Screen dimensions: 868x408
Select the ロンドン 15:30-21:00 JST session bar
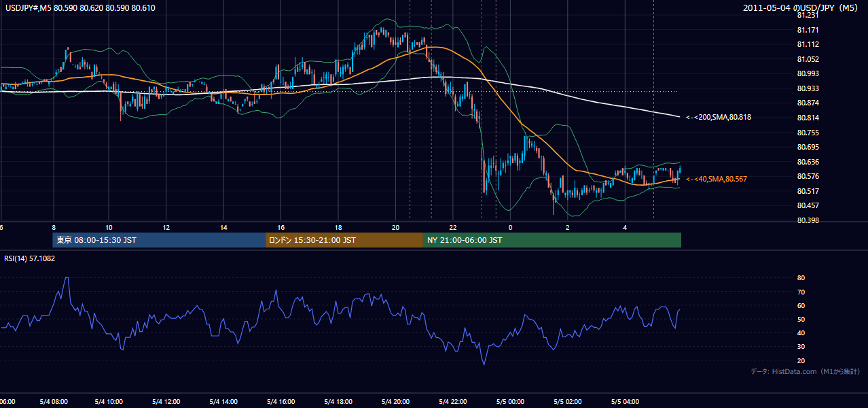tap(344, 240)
